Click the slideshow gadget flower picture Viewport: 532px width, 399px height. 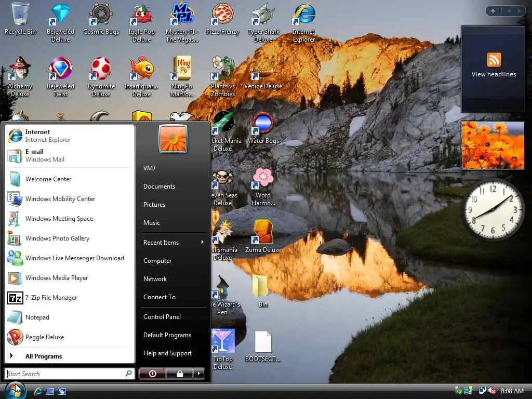493,145
